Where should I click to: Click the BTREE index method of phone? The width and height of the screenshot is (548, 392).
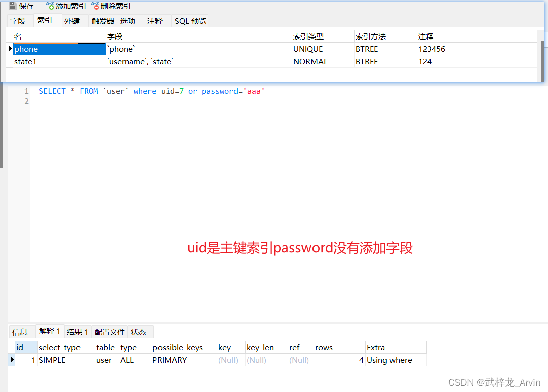point(367,49)
